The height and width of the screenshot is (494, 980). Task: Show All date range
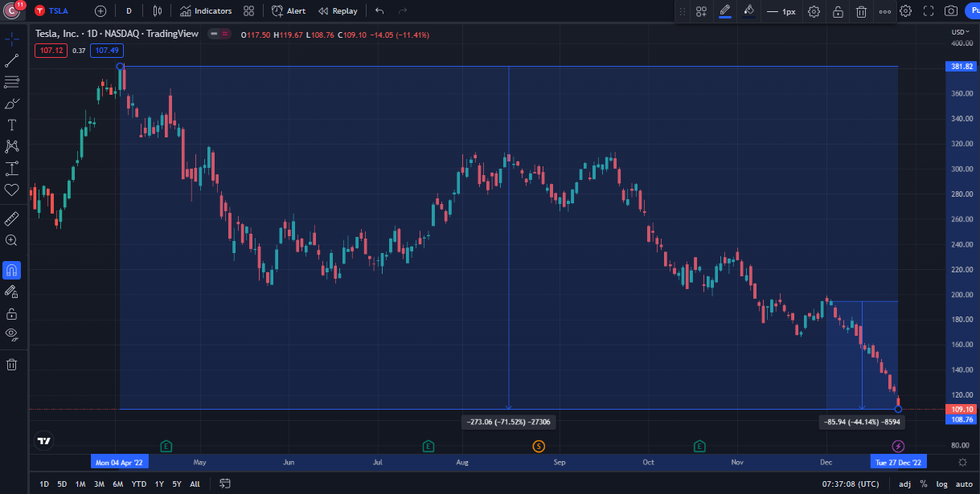[x=195, y=484]
